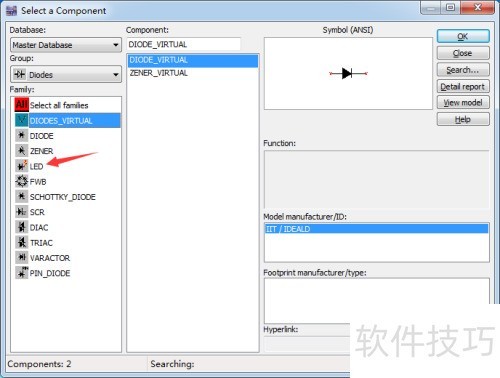
Task: Click the PIN_DIODE family icon
Action: (22, 273)
